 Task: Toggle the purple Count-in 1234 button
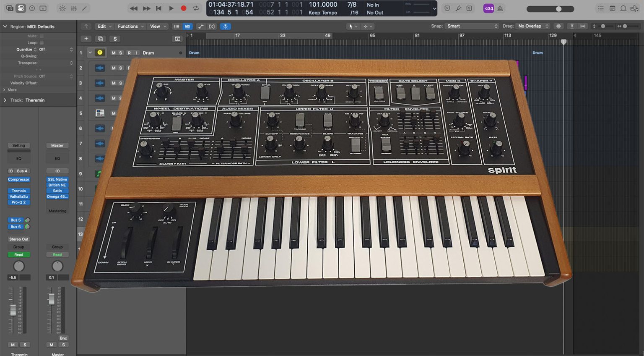(x=488, y=8)
